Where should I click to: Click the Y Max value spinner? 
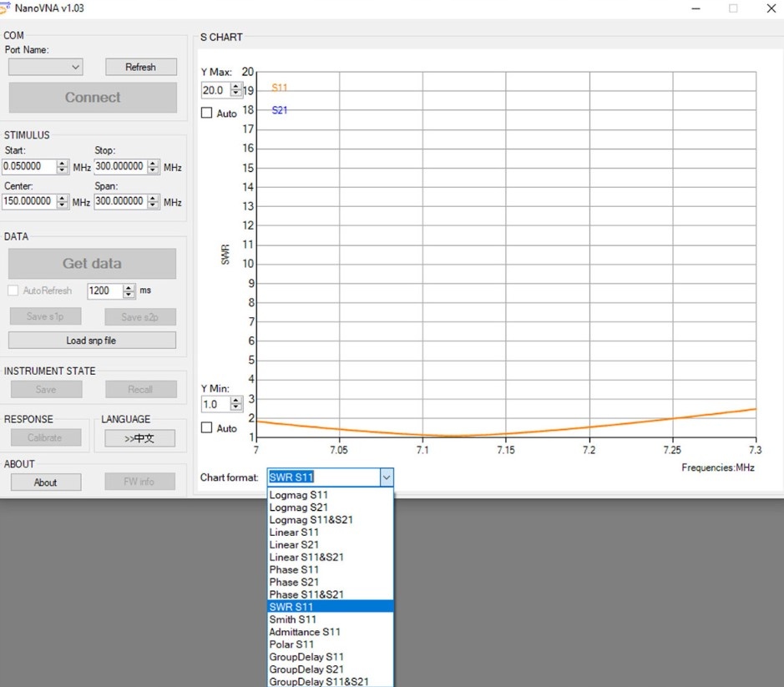click(x=236, y=90)
